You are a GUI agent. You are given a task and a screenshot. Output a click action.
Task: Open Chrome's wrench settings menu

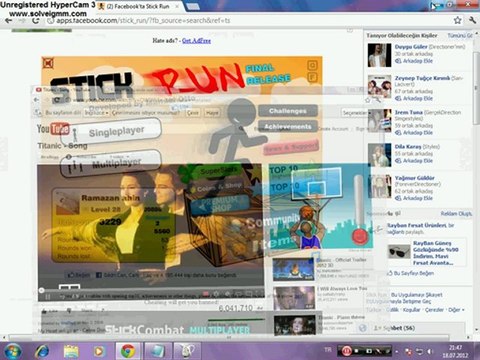pyautogui.click(x=472, y=20)
